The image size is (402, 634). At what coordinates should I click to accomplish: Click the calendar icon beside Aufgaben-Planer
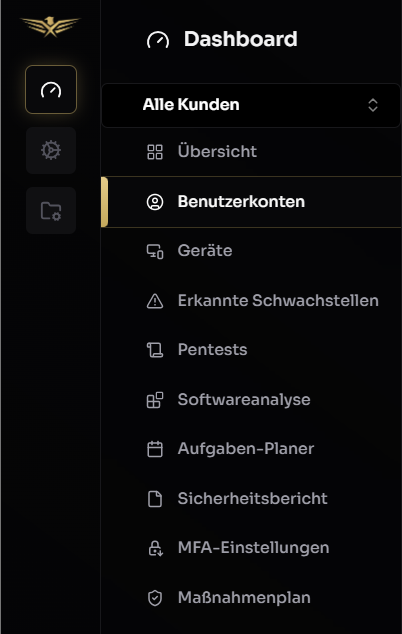point(155,449)
